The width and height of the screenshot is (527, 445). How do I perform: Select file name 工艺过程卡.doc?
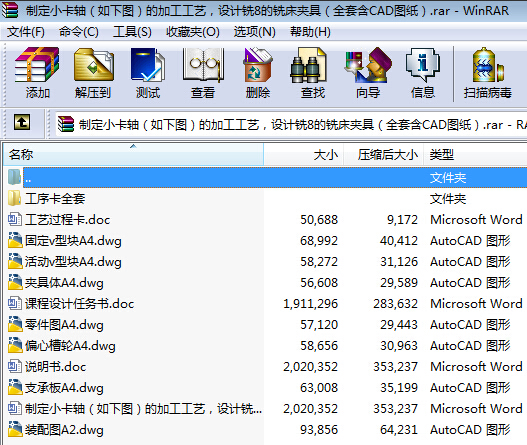[x=68, y=220]
